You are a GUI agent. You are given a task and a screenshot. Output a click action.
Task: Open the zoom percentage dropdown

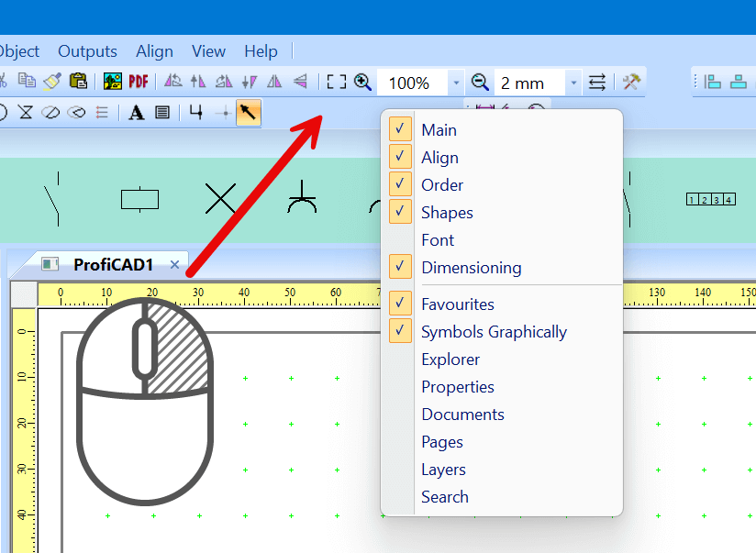click(456, 82)
